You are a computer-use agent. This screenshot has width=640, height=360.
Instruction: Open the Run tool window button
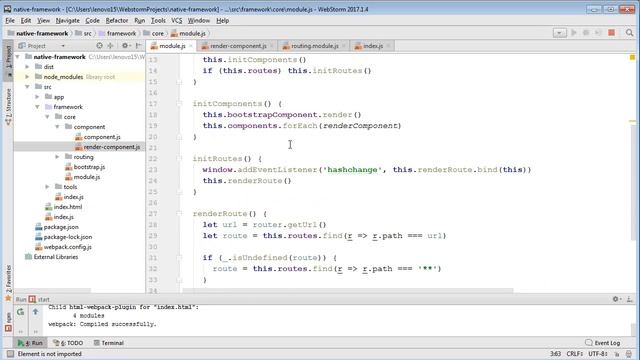[30, 343]
